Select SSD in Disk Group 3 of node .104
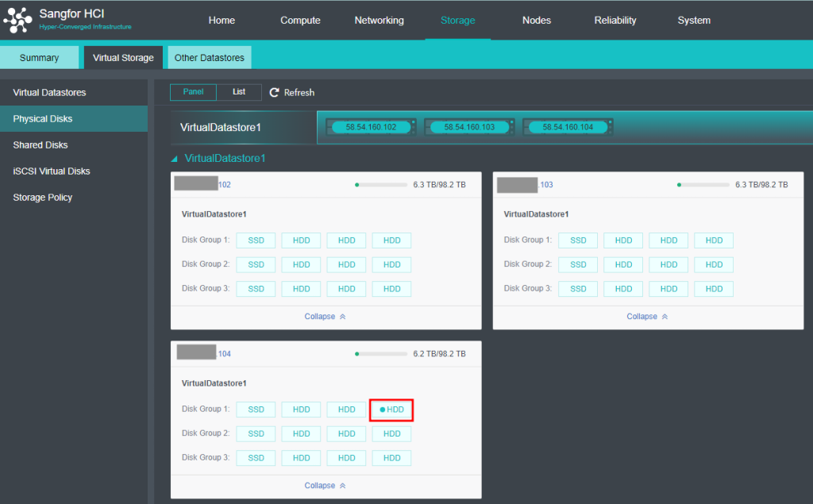 256,458
